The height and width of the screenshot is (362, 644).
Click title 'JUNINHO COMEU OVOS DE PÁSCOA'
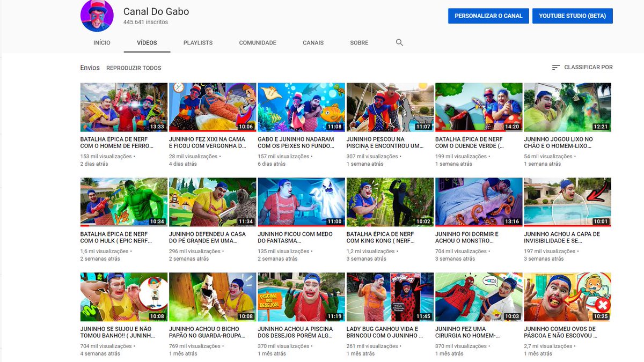561,333
